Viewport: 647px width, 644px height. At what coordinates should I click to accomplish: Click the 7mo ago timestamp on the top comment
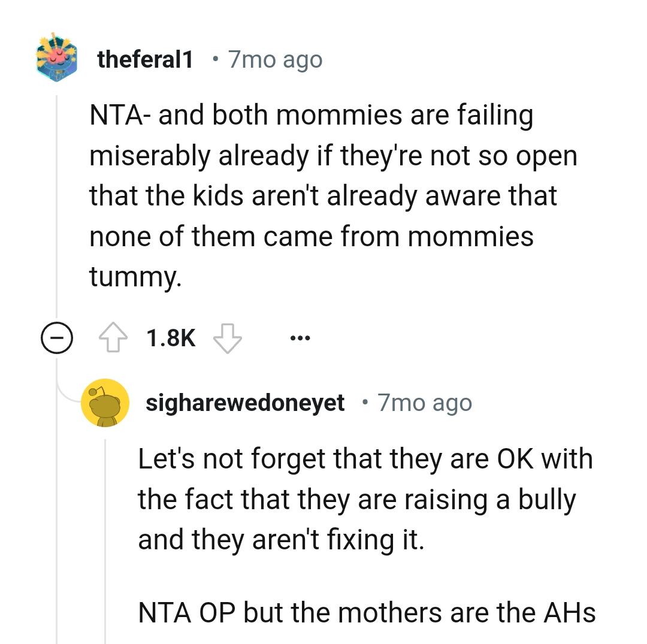point(274,59)
